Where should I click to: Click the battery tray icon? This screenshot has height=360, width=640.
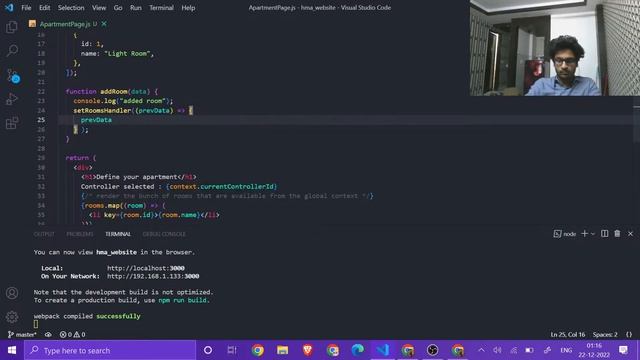[529, 350]
